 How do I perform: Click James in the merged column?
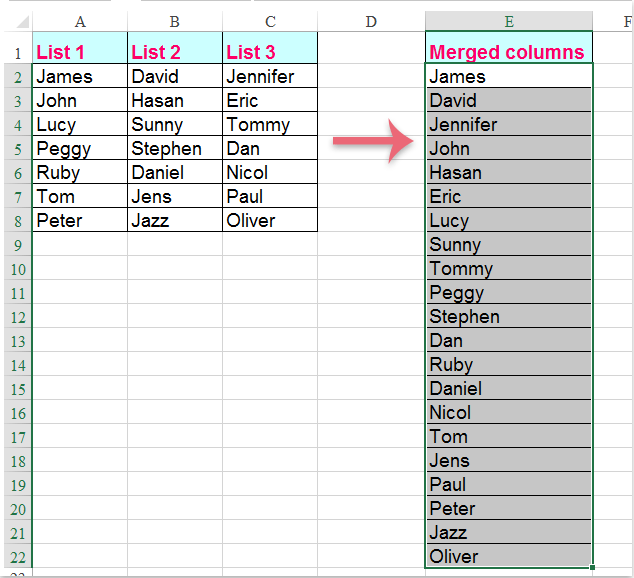pos(509,77)
